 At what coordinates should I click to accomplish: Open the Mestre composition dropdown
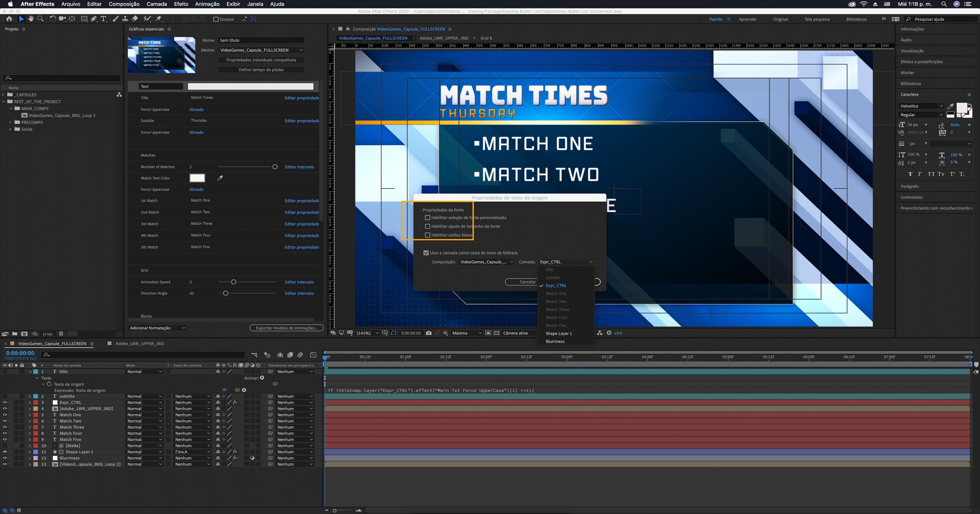(261, 50)
